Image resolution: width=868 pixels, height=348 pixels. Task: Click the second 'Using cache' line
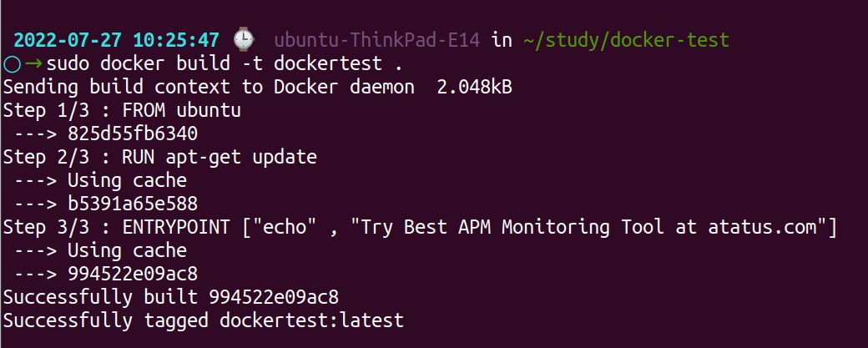127,250
